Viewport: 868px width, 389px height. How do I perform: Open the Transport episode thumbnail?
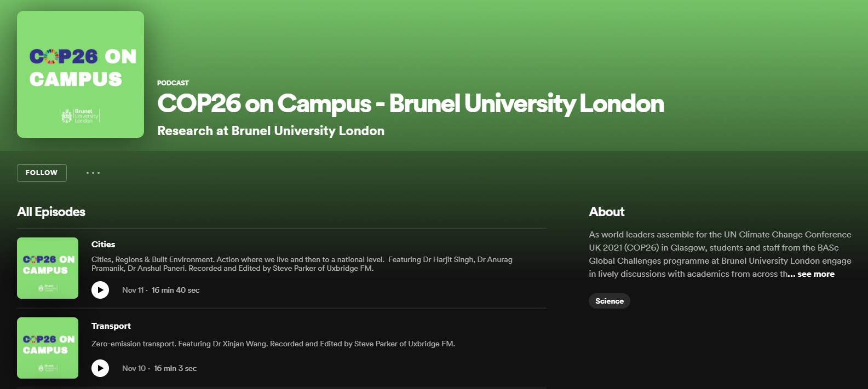coord(48,348)
